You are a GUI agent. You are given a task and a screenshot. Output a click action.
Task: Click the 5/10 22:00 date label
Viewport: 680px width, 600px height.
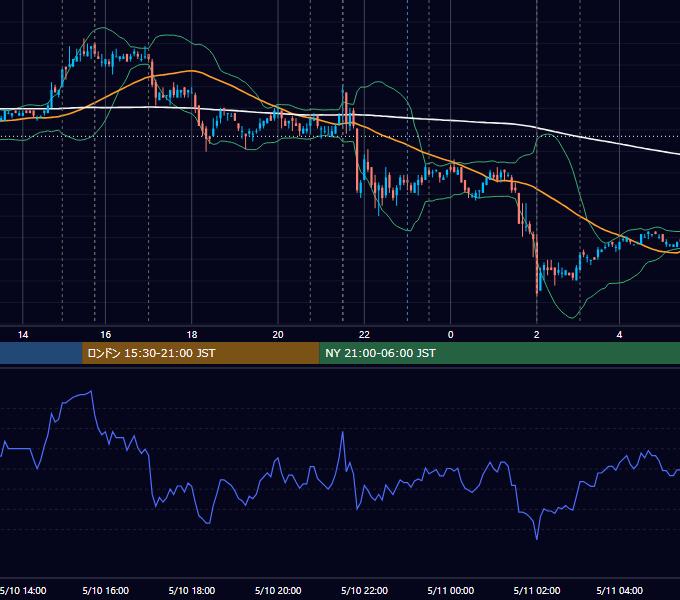364,590
